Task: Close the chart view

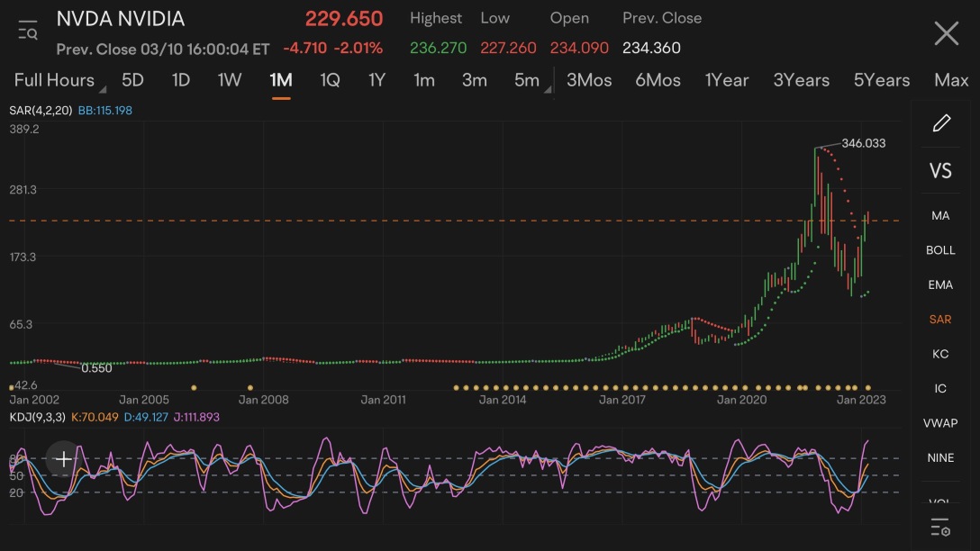Action: click(x=947, y=33)
